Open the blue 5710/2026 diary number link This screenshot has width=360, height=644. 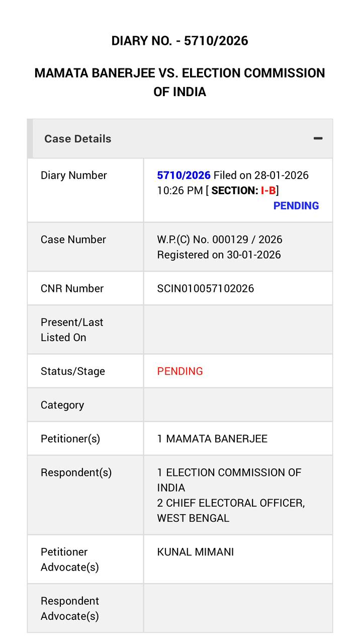184,175
